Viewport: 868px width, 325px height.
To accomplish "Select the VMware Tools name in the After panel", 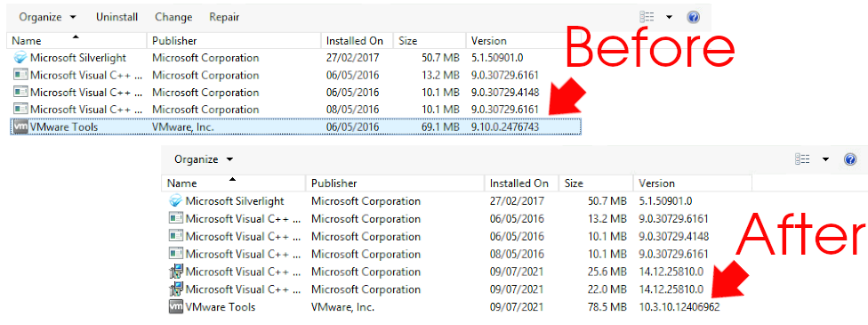I will [x=221, y=306].
